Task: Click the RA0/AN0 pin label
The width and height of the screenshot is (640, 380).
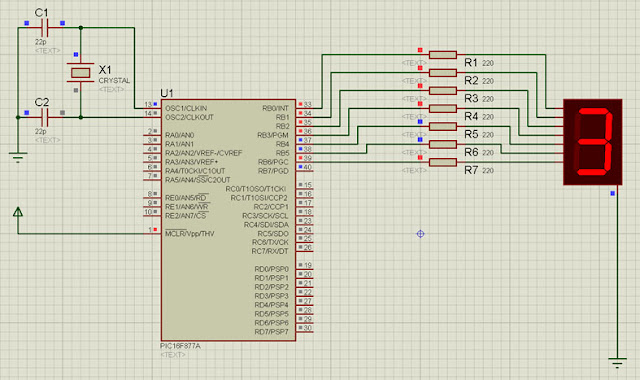Action: point(180,135)
